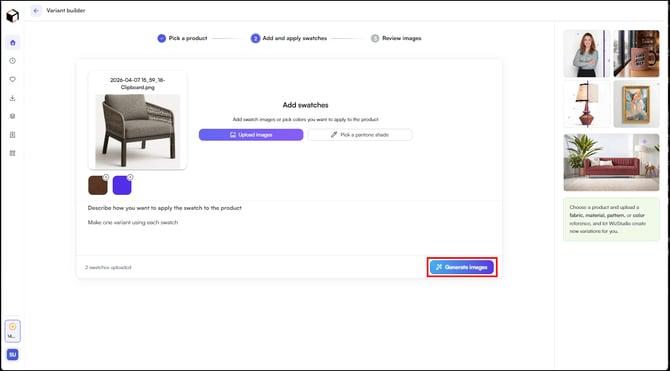
Task: Open the lamp example thumbnail
Action: [587, 104]
